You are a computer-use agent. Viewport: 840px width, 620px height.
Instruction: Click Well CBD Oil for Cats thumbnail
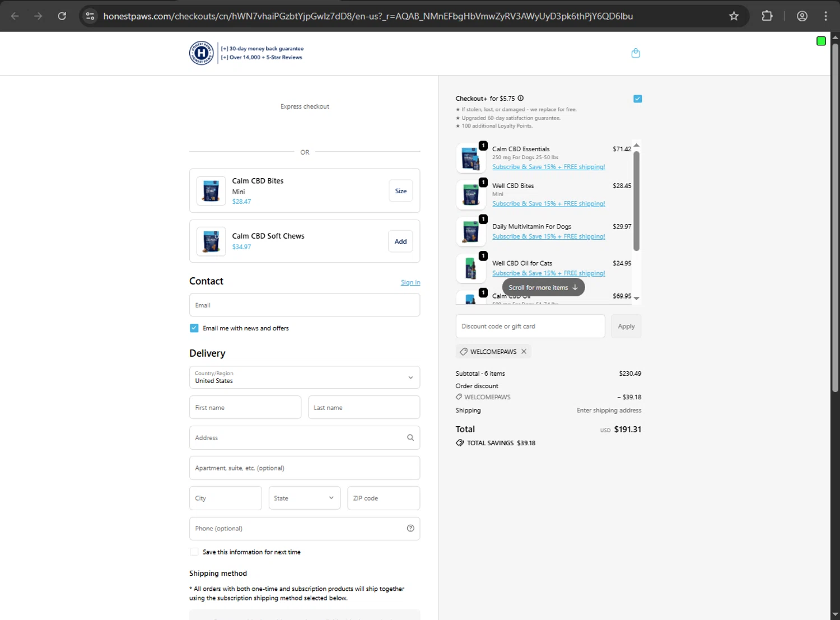pyautogui.click(x=470, y=268)
